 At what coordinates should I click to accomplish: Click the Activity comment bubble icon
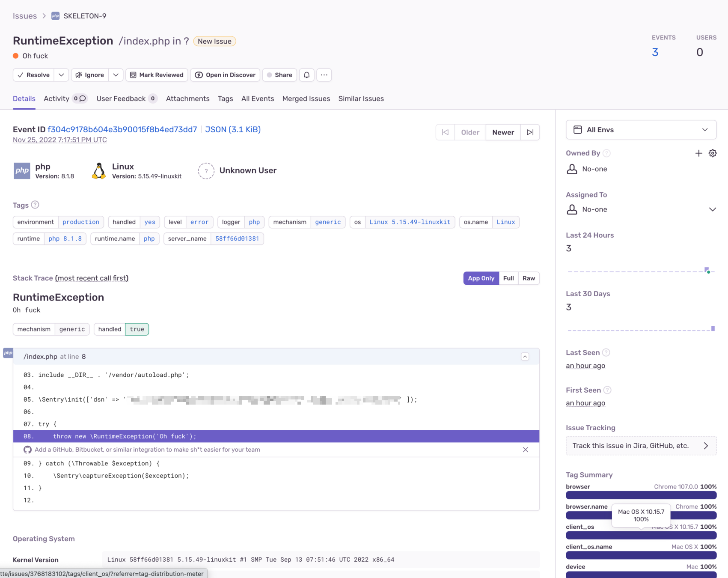pyautogui.click(x=83, y=99)
